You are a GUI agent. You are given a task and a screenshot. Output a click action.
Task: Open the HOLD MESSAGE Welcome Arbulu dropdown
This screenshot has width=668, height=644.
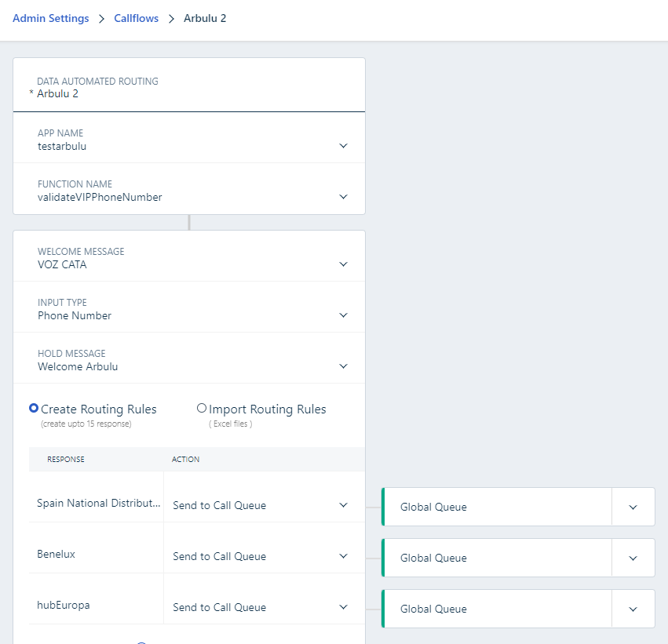[189, 360]
